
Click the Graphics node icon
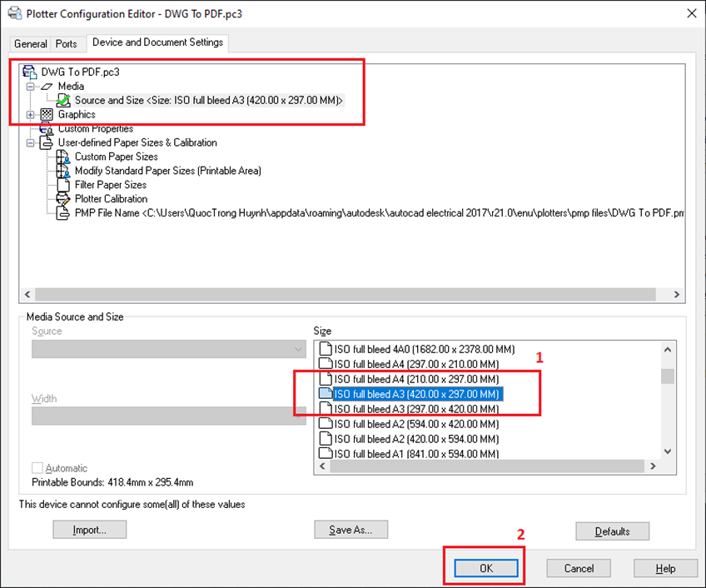[x=47, y=115]
